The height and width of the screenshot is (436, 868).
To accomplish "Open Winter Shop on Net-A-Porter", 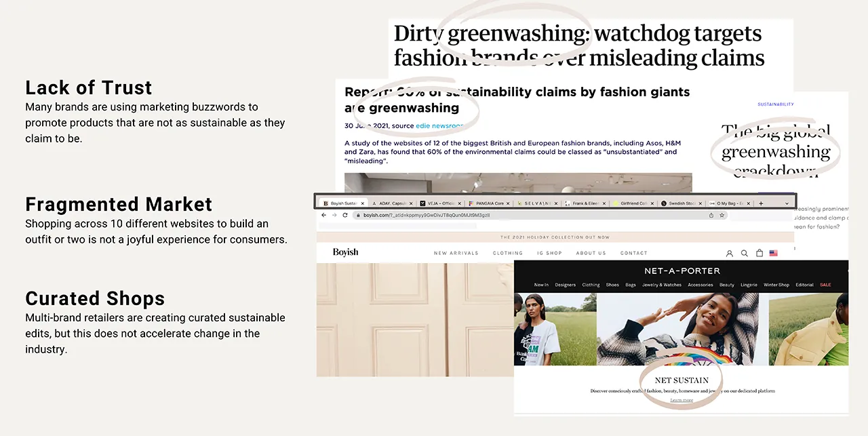I will (776, 285).
